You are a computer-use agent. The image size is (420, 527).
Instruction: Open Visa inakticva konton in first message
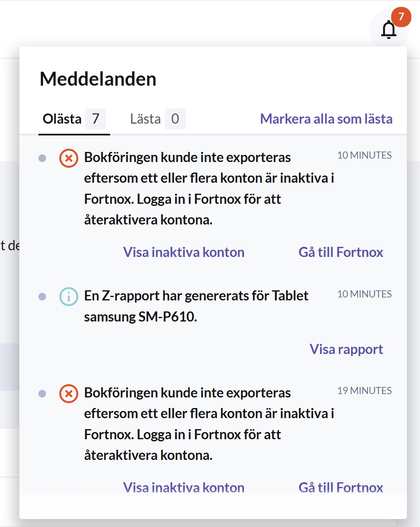(x=184, y=252)
